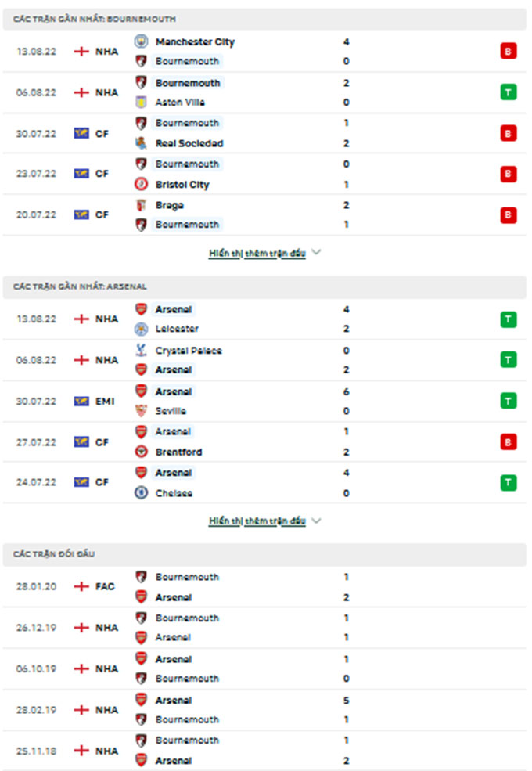The image size is (532, 771).
Task: Open 'Hiển thị thêm trận đấu' link under Arsenal
Action: click(257, 521)
